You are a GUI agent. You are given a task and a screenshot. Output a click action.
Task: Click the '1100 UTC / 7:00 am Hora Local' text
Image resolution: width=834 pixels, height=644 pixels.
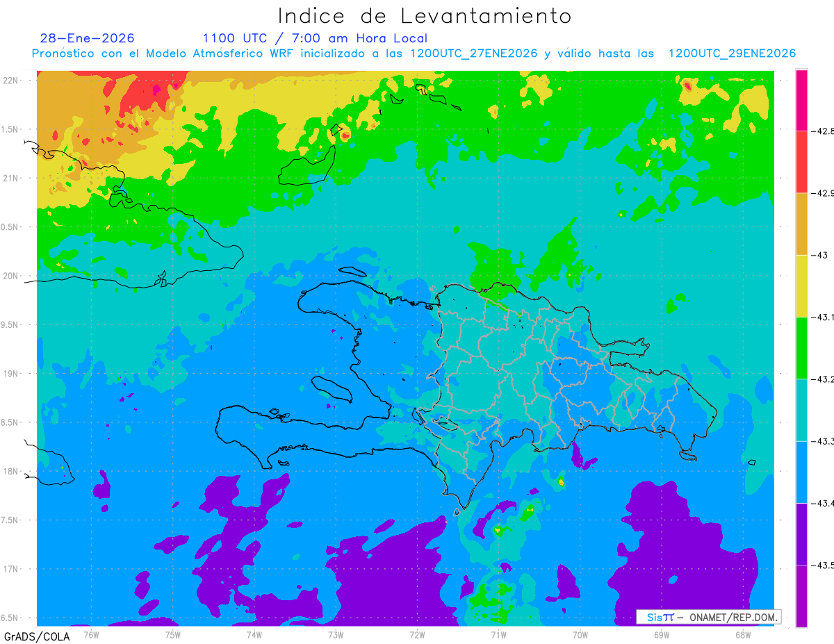click(315, 38)
